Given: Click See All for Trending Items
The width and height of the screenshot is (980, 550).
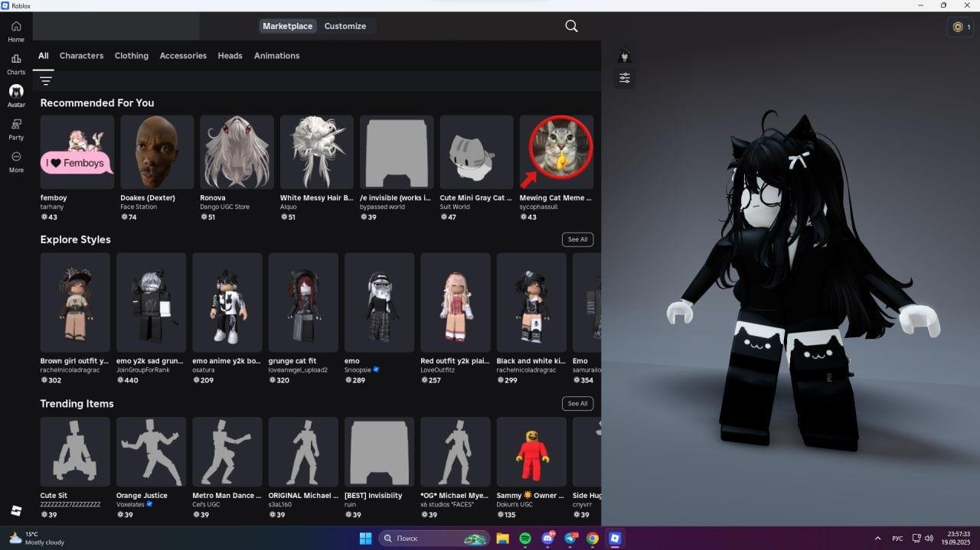Looking at the screenshot, I should coord(578,403).
